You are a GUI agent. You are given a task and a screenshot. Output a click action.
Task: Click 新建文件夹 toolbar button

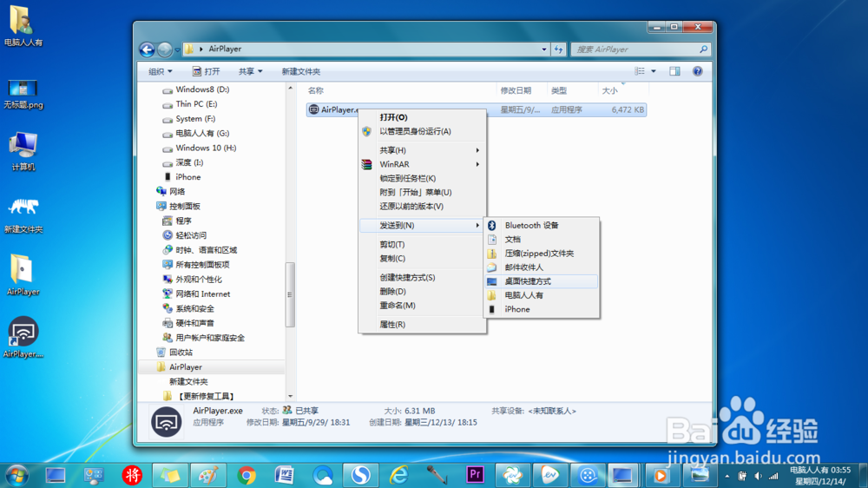(x=300, y=71)
